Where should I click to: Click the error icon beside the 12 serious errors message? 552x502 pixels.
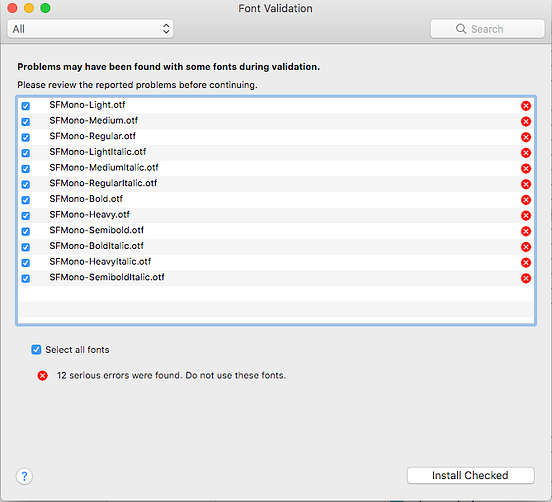[43, 376]
